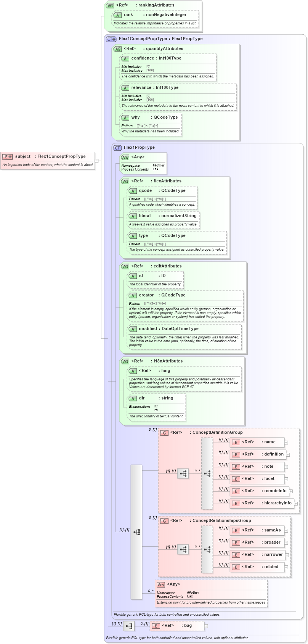This screenshot has width=308, height=644.
Task: Expand the broader element reference
Action: [286, 543]
